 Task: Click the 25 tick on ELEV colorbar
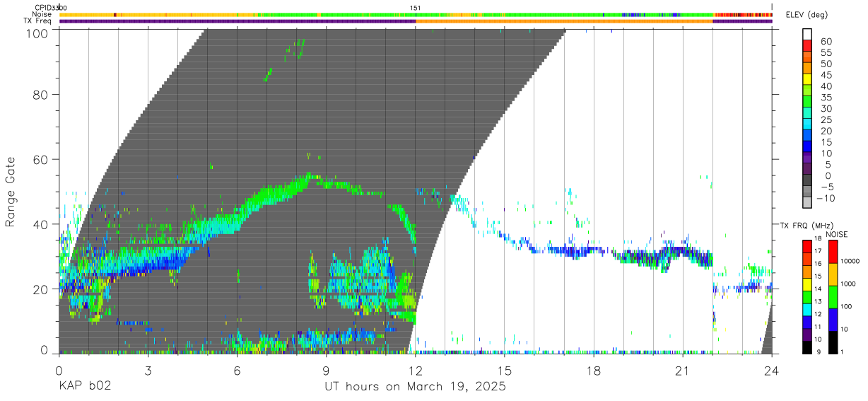click(826, 120)
